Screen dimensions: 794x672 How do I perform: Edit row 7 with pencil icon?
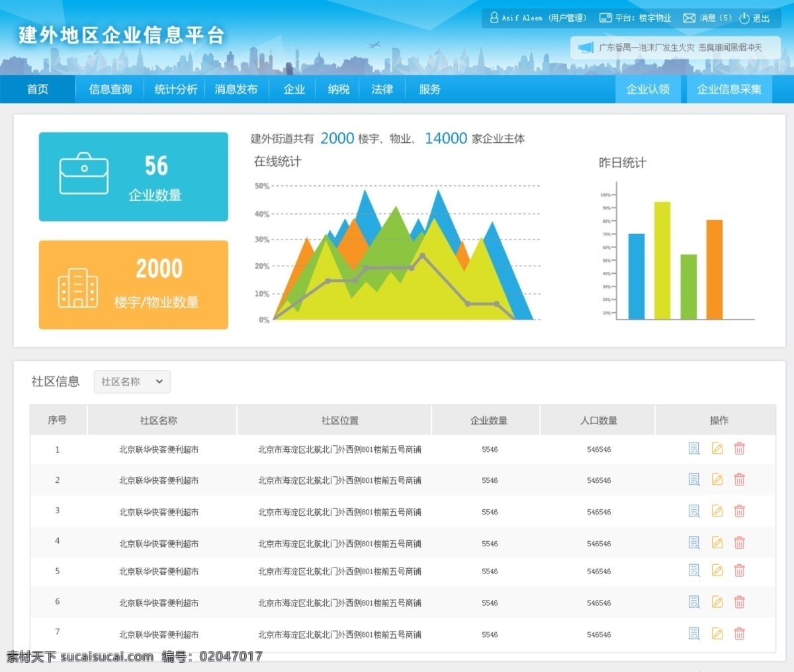tap(717, 634)
